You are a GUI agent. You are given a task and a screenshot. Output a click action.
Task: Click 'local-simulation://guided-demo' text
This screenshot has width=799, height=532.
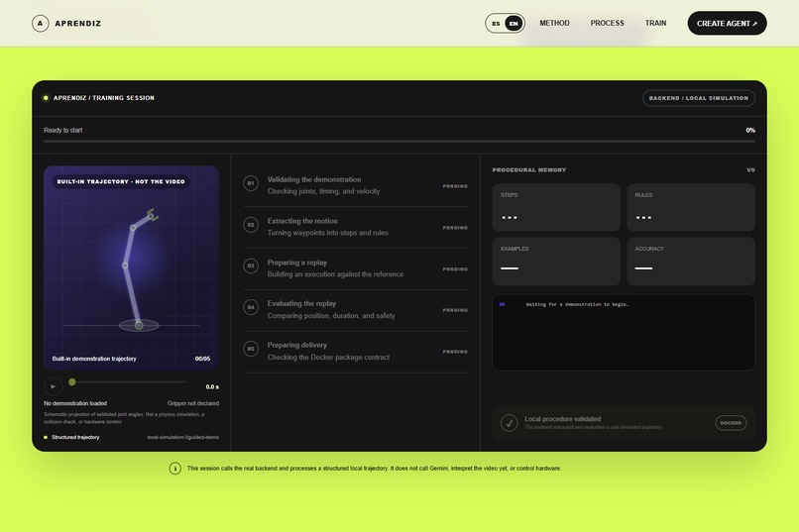[183, 437]
